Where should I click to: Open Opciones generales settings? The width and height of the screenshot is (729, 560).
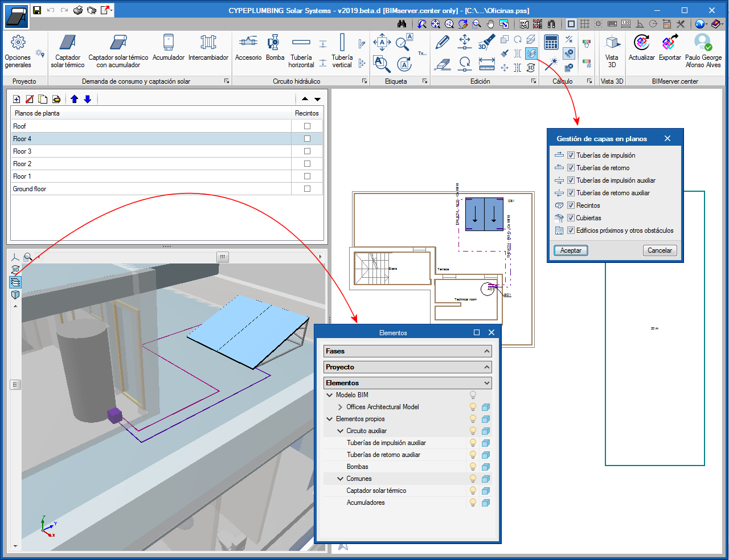click(x=18, y=51)
